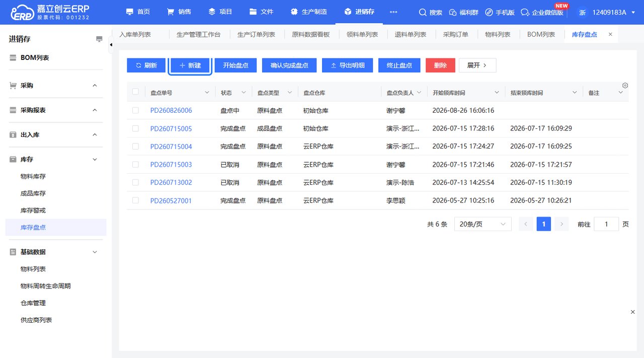Collapse sidebar with the left arrow handle

[111, 45]
